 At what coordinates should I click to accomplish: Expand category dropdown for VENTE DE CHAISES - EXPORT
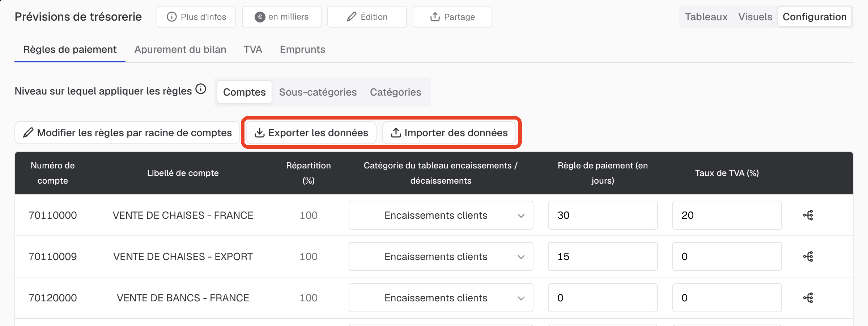click(x=441, y=256)
